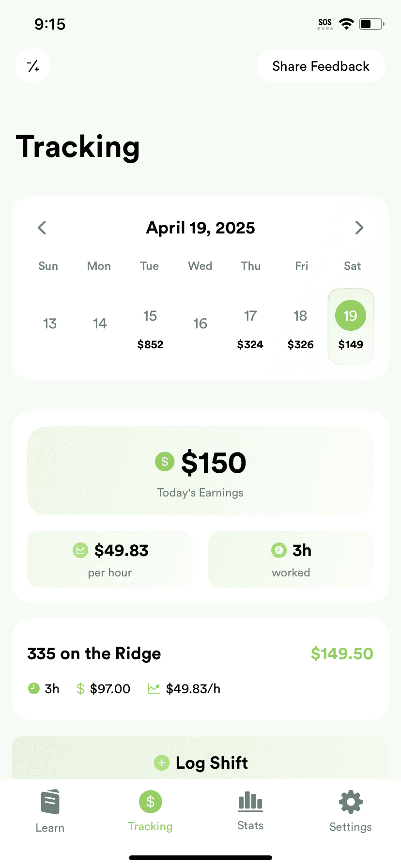Screen dimensions: 401x868
Task: Tap the Tracking dollar icon tab
Action: [x=150, y=802]
